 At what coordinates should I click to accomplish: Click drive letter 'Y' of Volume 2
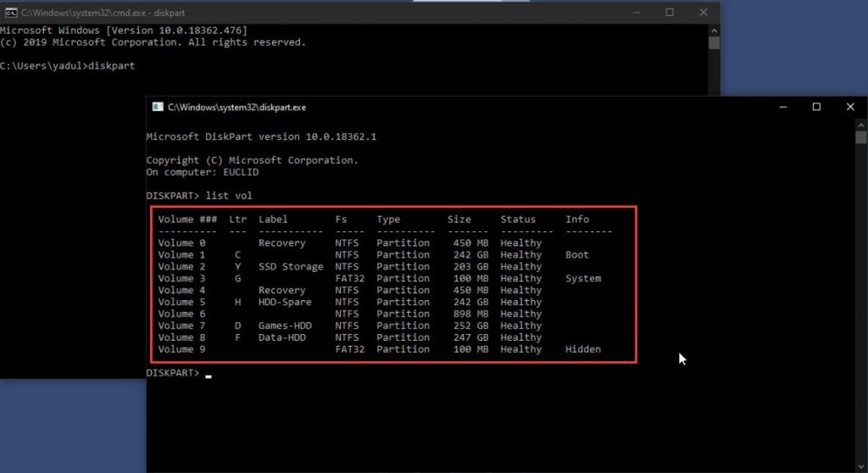237,266
